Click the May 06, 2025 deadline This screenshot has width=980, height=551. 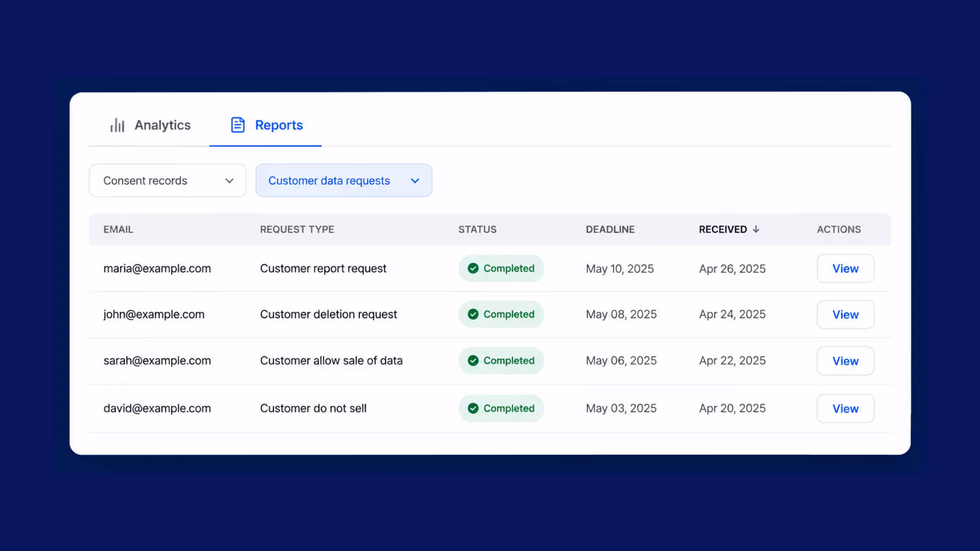coord(621,361)
